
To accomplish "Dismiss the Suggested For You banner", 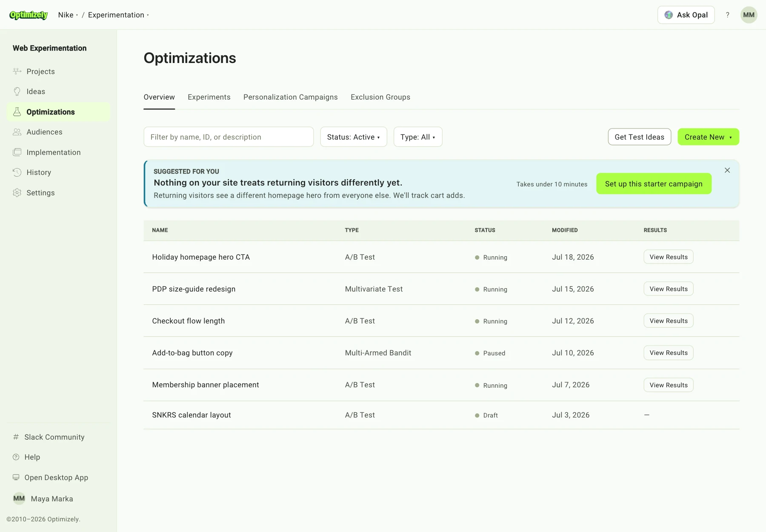I will point(727,170).
